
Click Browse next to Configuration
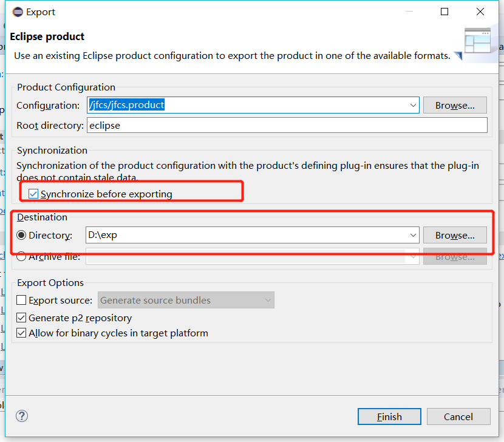(x=455, y=105)
